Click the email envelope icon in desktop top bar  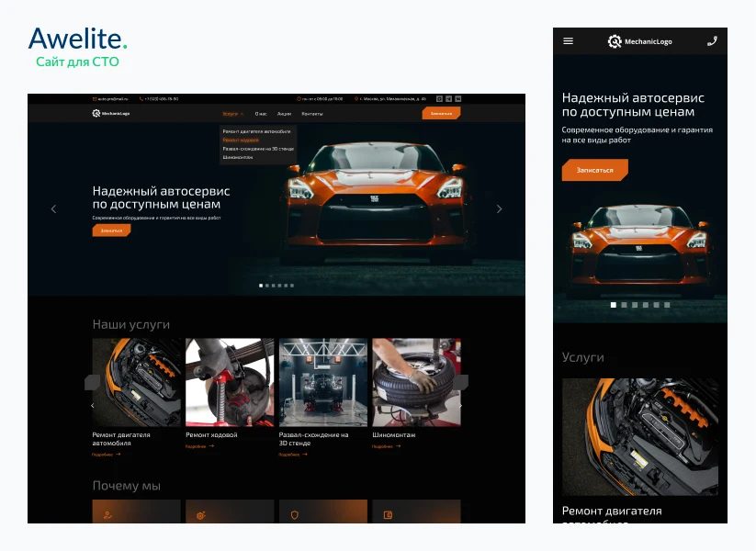95,99
